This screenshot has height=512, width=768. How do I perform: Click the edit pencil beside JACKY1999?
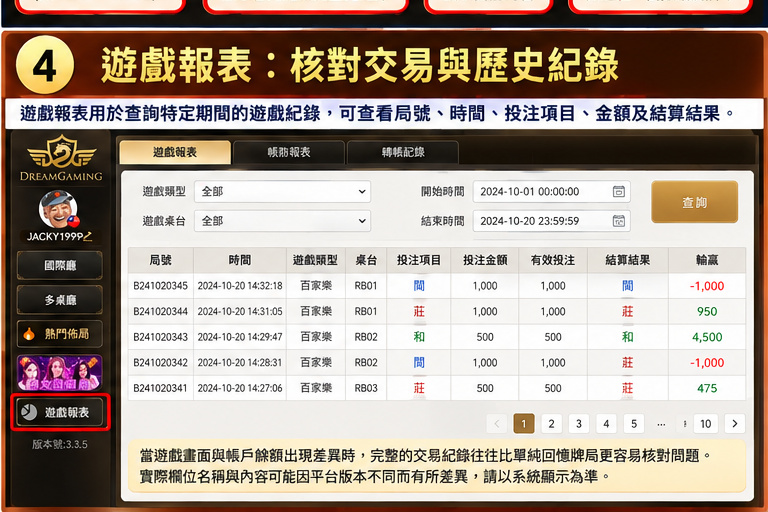click(88, 237)
